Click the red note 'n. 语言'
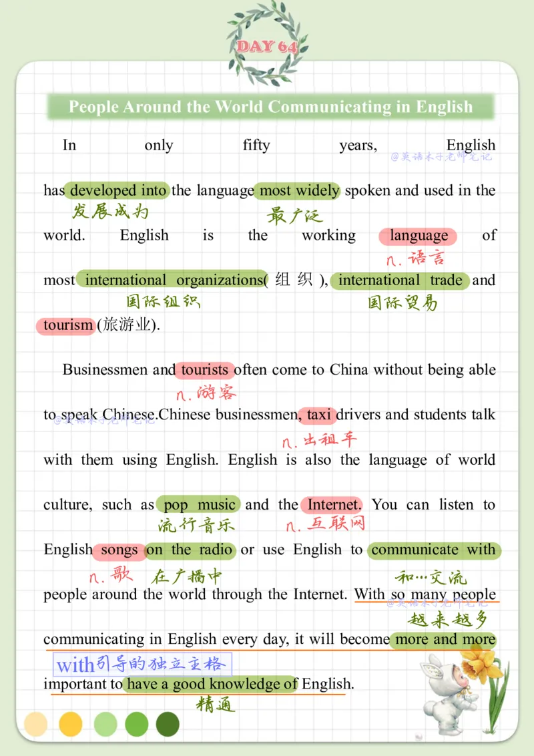 tap(415, 258)
